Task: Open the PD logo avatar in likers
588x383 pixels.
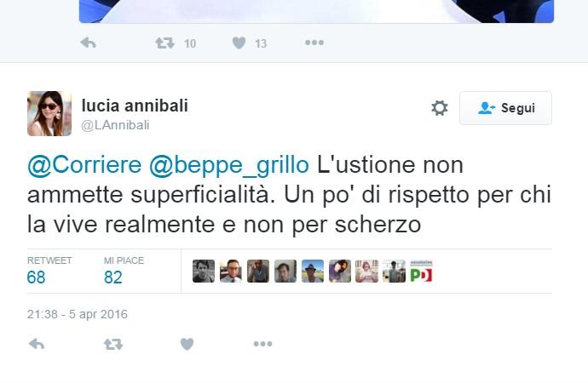Action: [x=421, y=271]
